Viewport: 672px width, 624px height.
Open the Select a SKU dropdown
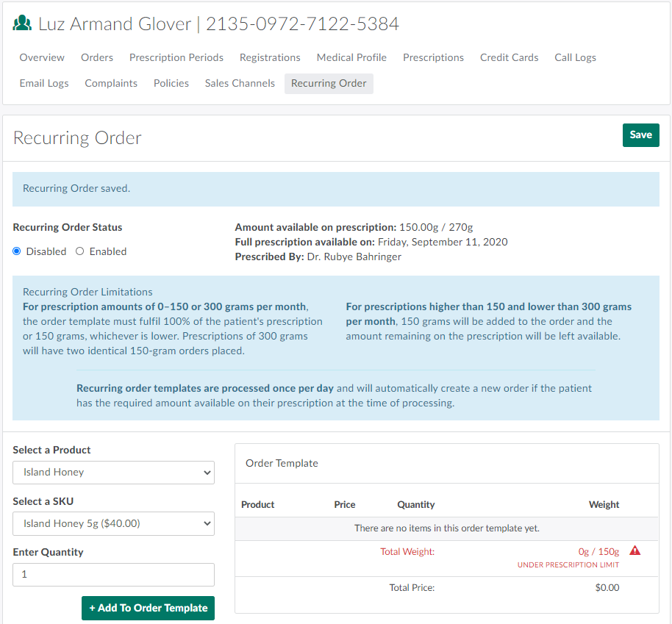coord(114,524)
